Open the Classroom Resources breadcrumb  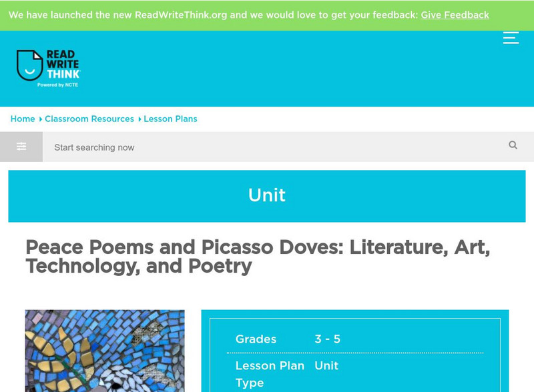pos(89,119)
